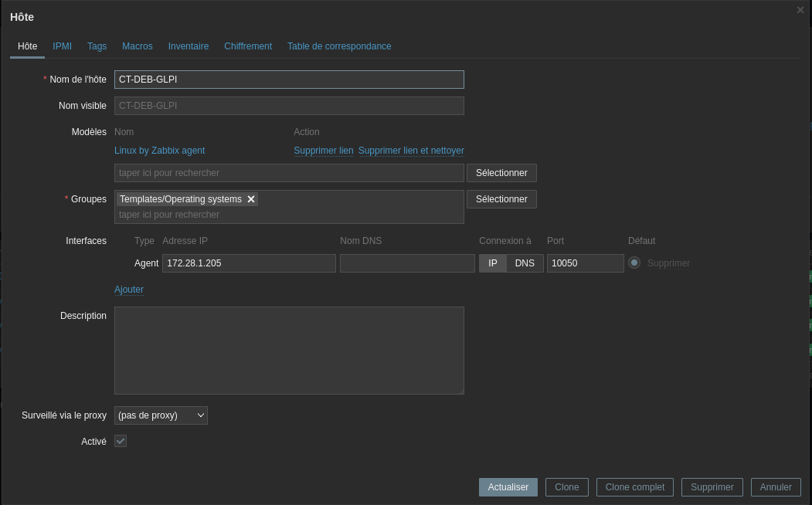Click the Clone complet button
Image resolution: width=812 pixels, height=505 pixels.
pos(635,487)
